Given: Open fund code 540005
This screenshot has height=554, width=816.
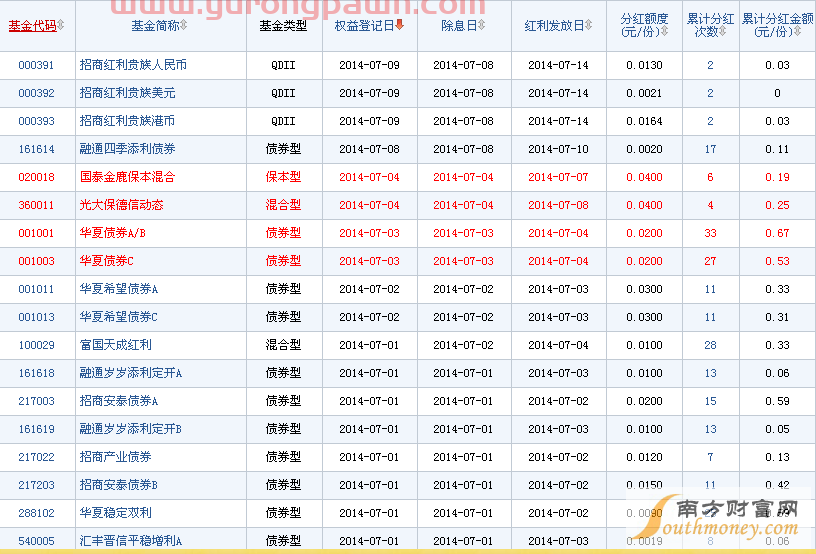Looking at the screenshot, I should click(36, 543).
